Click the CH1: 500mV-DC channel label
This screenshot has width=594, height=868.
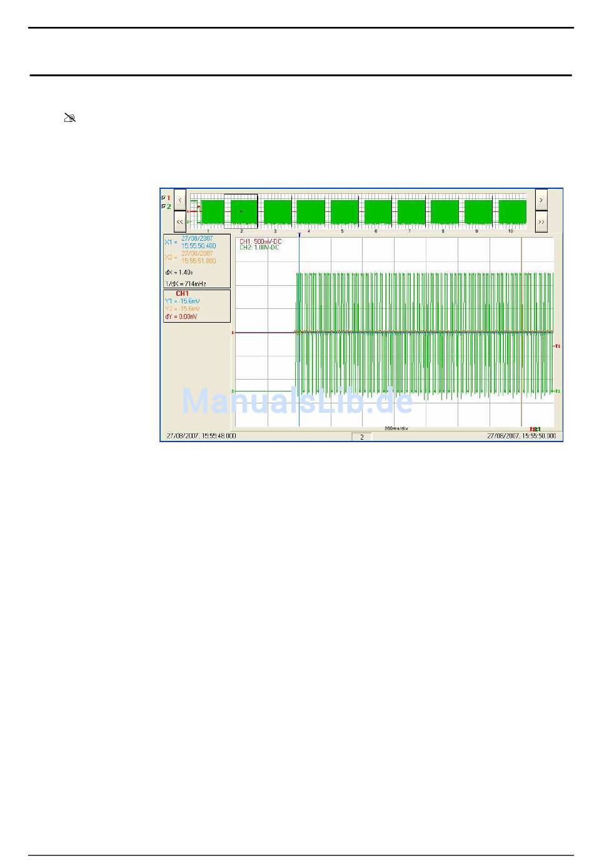pyautogui.click(x=260, y=241)
